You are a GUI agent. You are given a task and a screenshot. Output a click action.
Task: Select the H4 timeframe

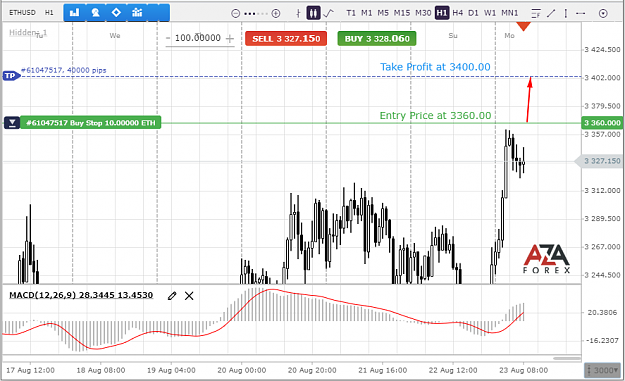pyautogui.click(x=458, y=13)
